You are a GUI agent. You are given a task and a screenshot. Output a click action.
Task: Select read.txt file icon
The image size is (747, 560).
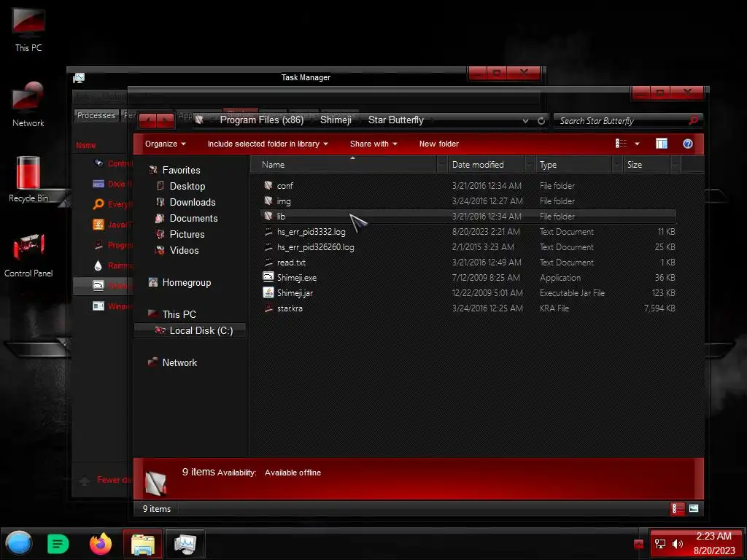[x=268, y=262]
